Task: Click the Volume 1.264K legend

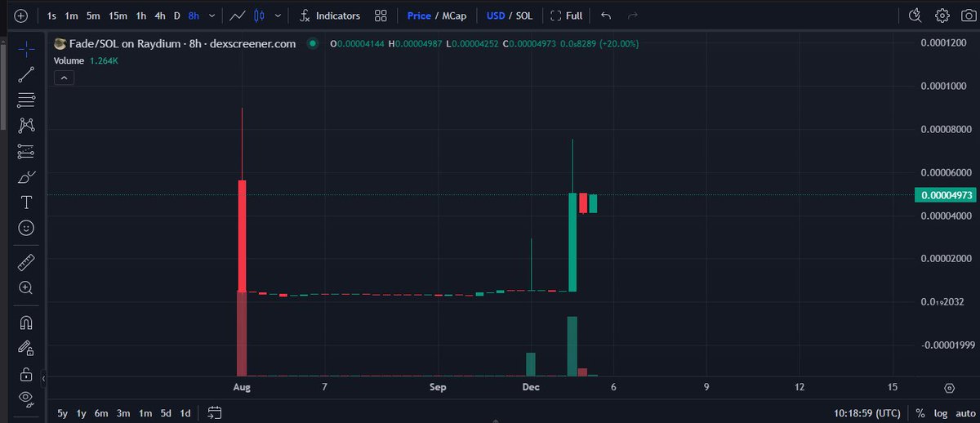Action: [x=87, y=60]
